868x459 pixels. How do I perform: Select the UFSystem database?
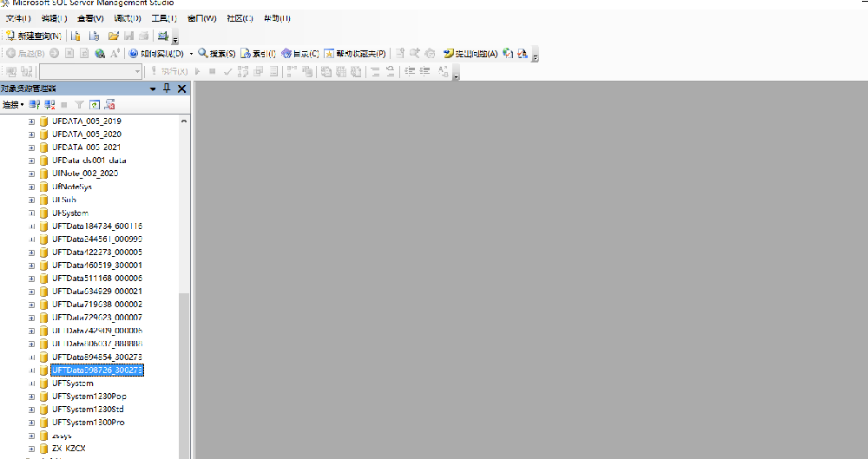(x=70, y=213)
